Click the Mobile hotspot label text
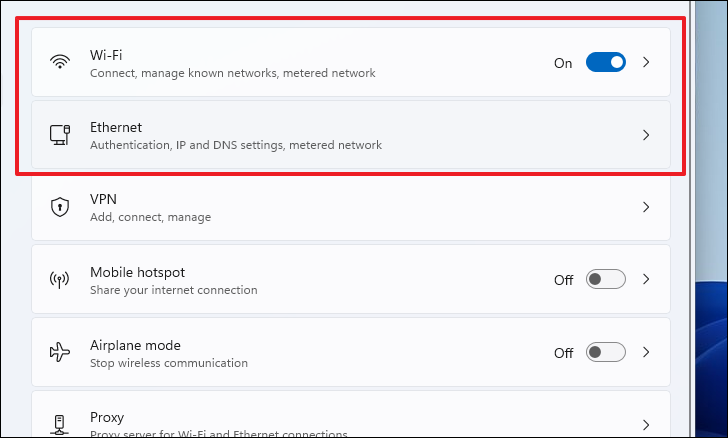 click(x=137, y=272)
